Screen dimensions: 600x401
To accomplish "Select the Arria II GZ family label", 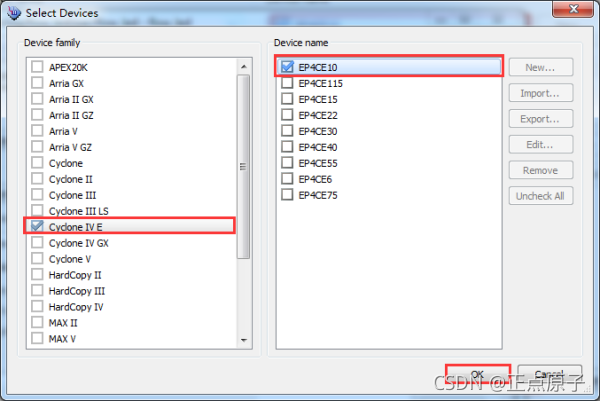I will (x=71, y=115).
